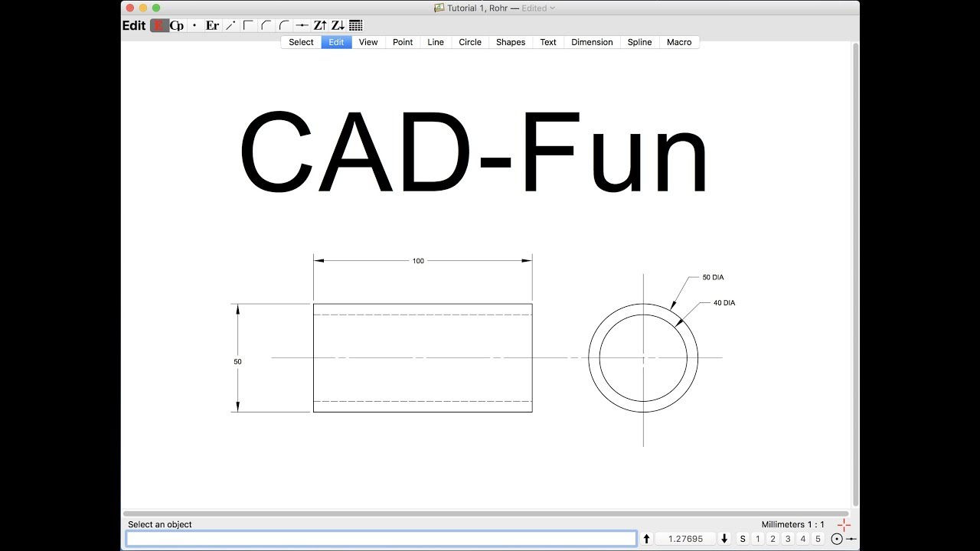Select layer button 2

pos(773,539)
